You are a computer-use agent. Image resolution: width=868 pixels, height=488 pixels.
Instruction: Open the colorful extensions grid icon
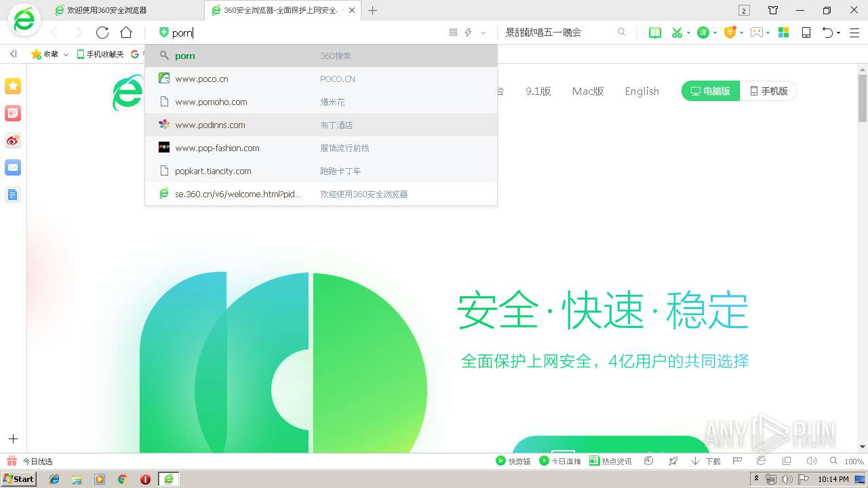click(783, 33)
